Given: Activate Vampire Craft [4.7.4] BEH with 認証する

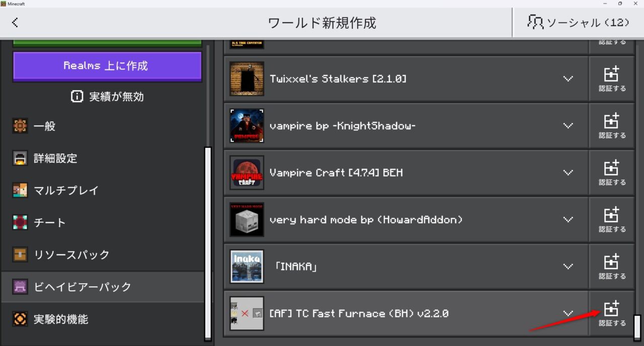Looking at the screenshot, I should (x=612, y=172).
